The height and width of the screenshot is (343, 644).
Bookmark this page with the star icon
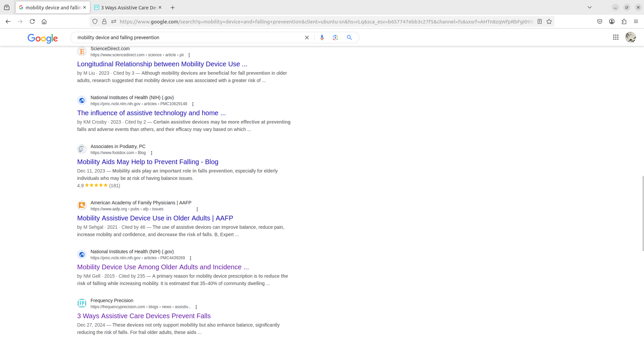click(549, 21)
